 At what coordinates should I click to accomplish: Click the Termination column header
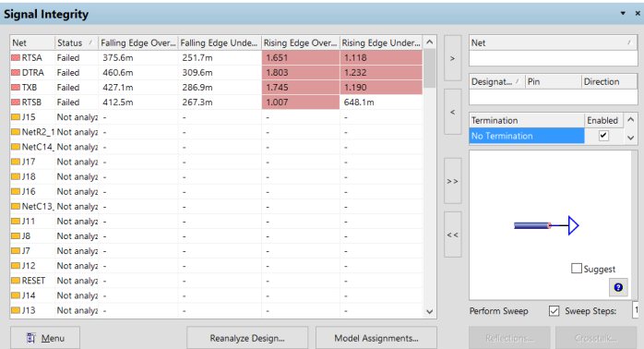527,120
